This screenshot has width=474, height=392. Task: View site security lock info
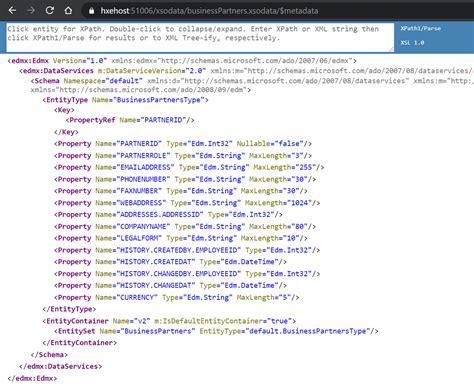coord(91,11)
